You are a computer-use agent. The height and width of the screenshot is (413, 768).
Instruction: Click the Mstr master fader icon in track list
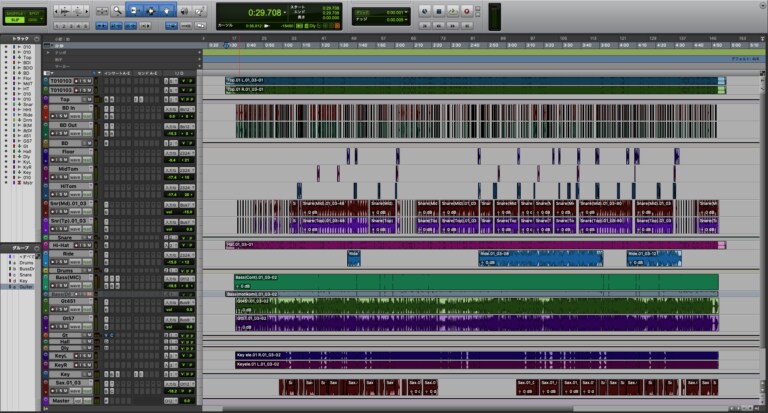click(x=20, y=183)
